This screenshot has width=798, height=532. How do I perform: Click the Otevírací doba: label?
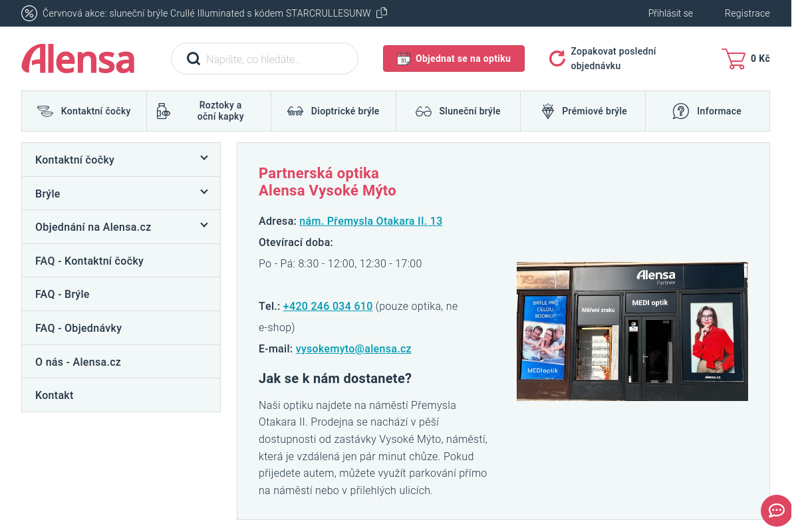click(296, 242)
